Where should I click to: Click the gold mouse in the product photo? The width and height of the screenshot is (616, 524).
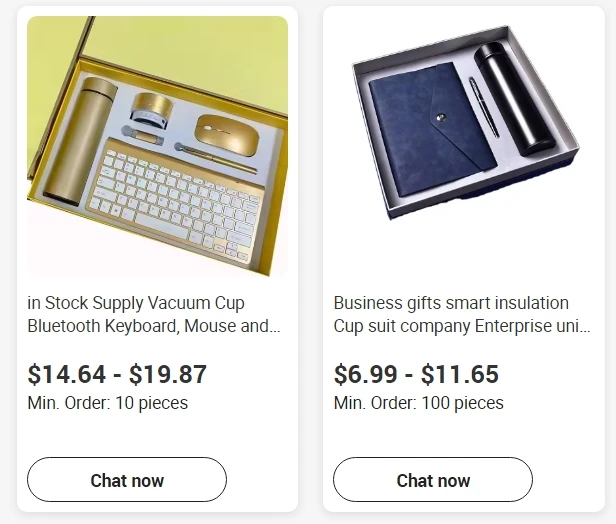pos(227,131)
